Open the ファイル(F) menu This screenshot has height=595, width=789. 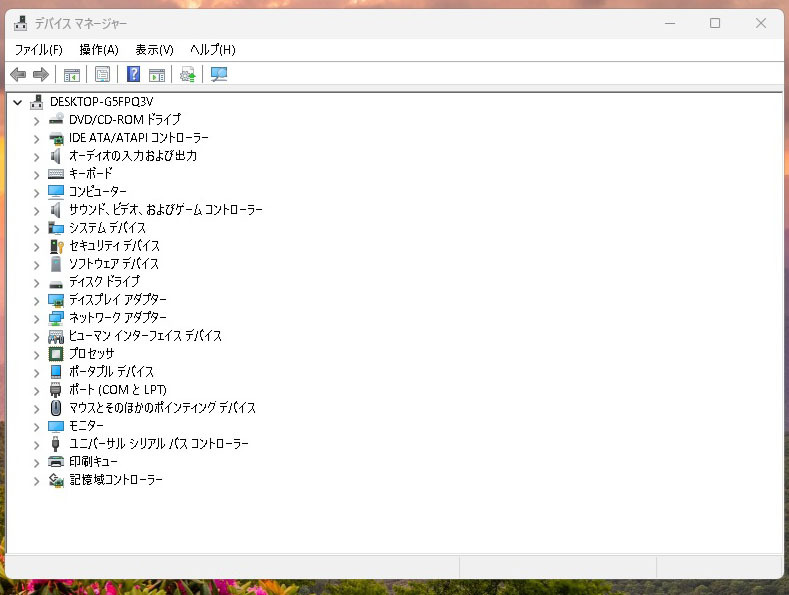tap(38, 50)
